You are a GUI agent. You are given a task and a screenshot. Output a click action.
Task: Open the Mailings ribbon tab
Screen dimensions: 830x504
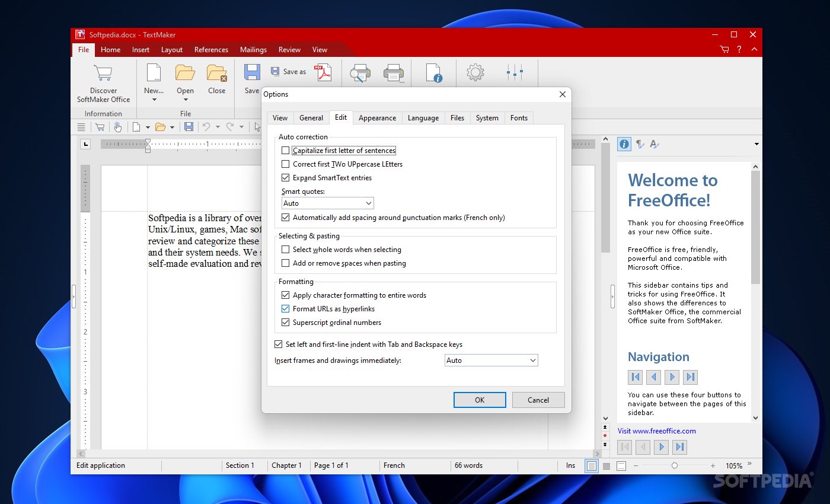point(253,50)
